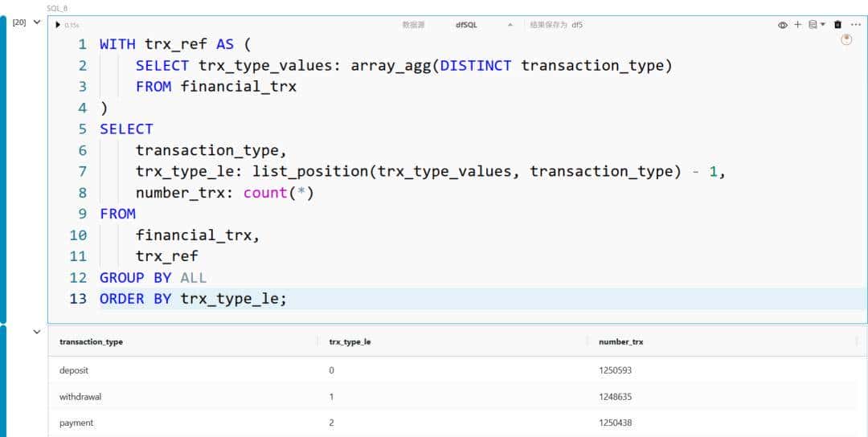Click the trx_type_le column header

pyautogui.click(x=350, y=341)
